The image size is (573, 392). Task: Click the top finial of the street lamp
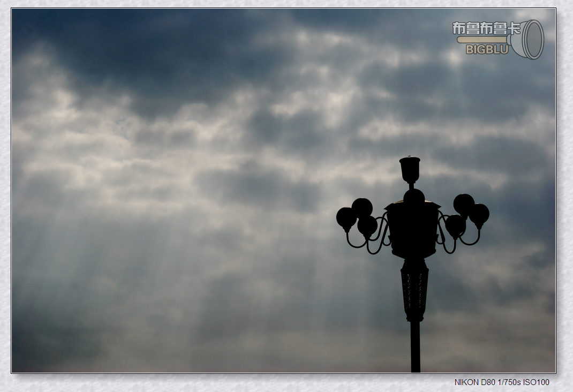tap(410, 169)
